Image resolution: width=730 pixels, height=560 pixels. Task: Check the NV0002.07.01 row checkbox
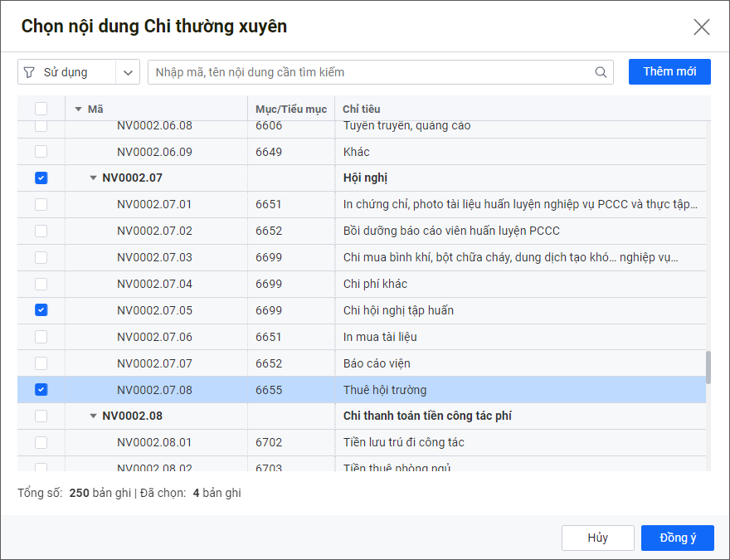tap(41, 204)
